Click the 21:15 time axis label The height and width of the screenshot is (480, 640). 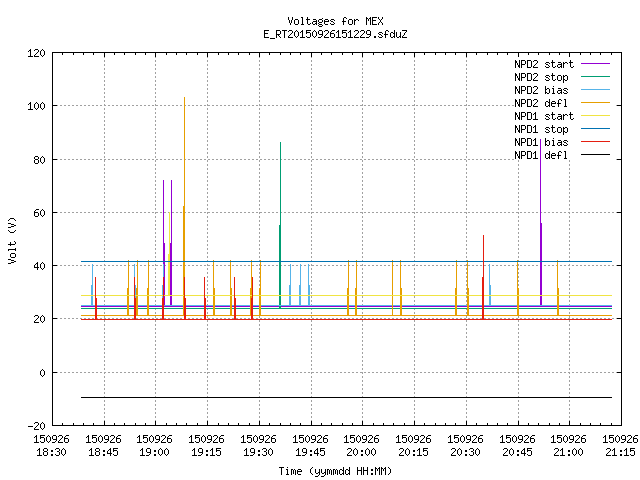[620, 452]
